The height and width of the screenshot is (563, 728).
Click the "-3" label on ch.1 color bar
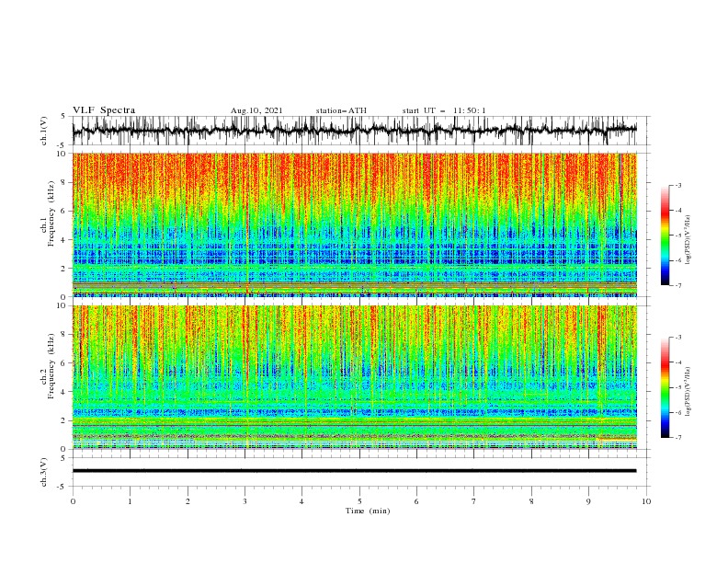pyautogui.click(x=677, y=185)
